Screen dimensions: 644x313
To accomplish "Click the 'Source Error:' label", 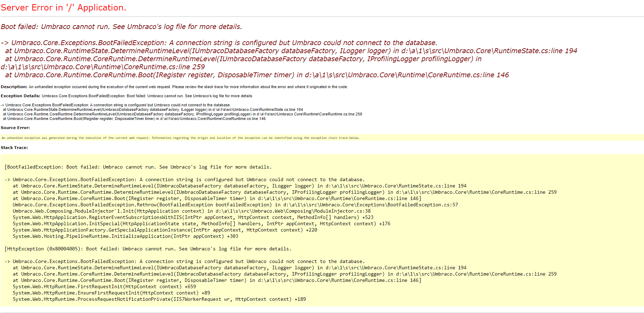I will point(15,128).
